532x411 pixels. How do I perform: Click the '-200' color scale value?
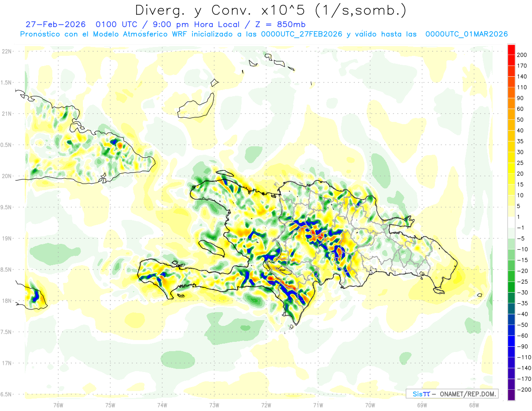[x=524, y=390]
